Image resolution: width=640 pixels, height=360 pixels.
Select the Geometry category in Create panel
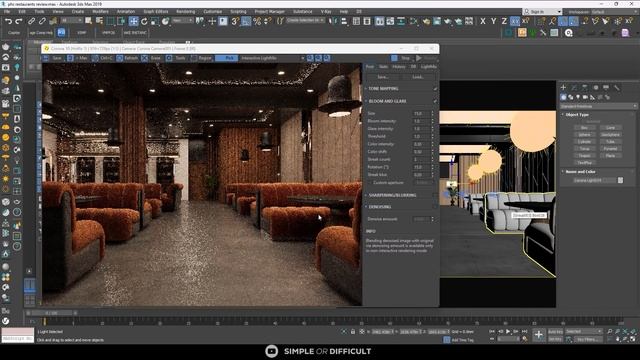pyautogui.click(x=563, y=97)
